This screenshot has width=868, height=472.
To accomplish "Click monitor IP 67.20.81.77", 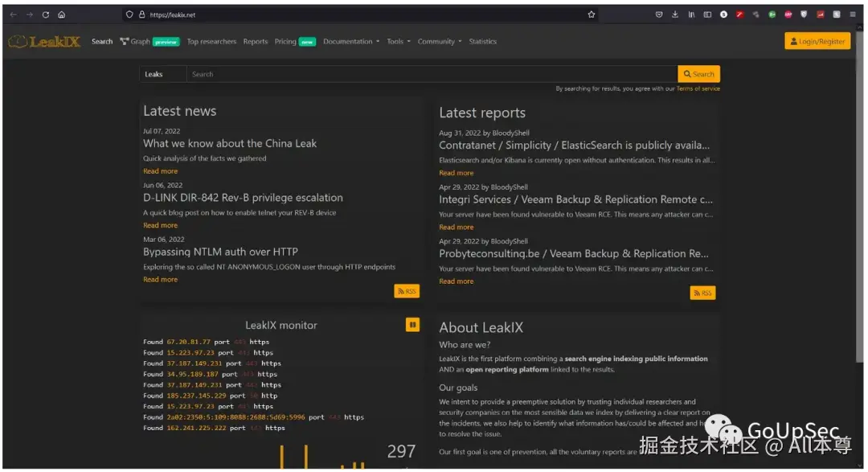I will tap(189, 342).
